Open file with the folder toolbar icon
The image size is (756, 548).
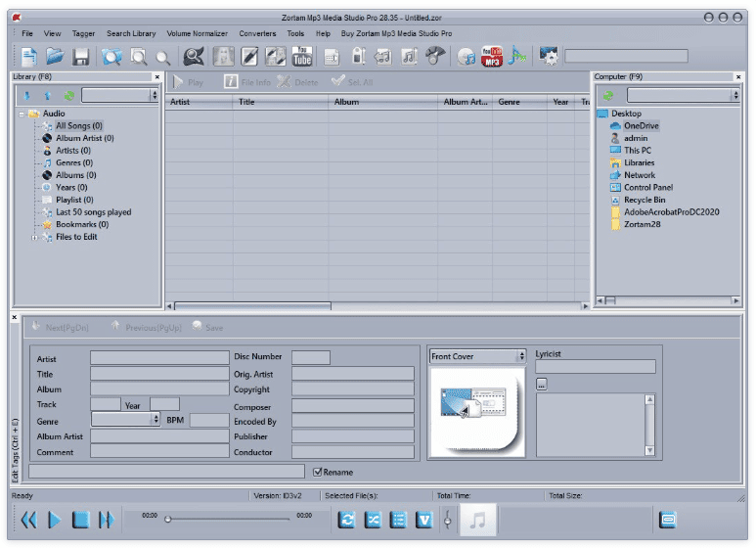point(55,57)
